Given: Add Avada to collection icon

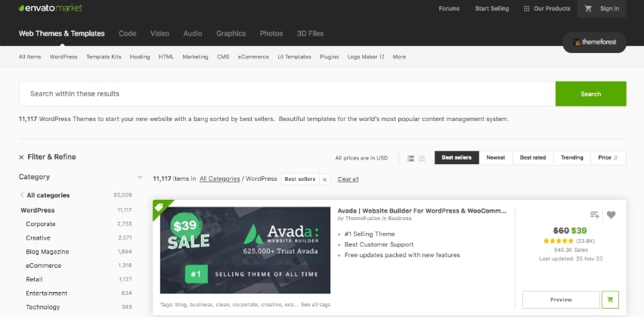Looking at the screenshot, I should click(594, 215).
